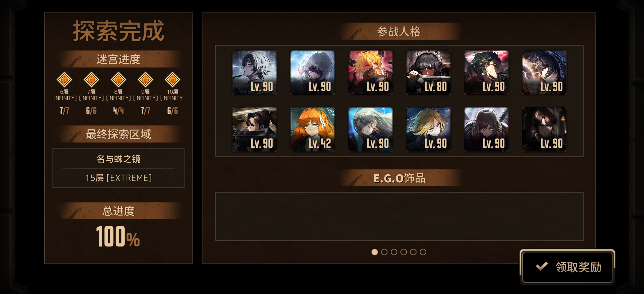Select the orange-haired Lv.42 character portrait
The image size is (644, 294).
coord(313,129)
